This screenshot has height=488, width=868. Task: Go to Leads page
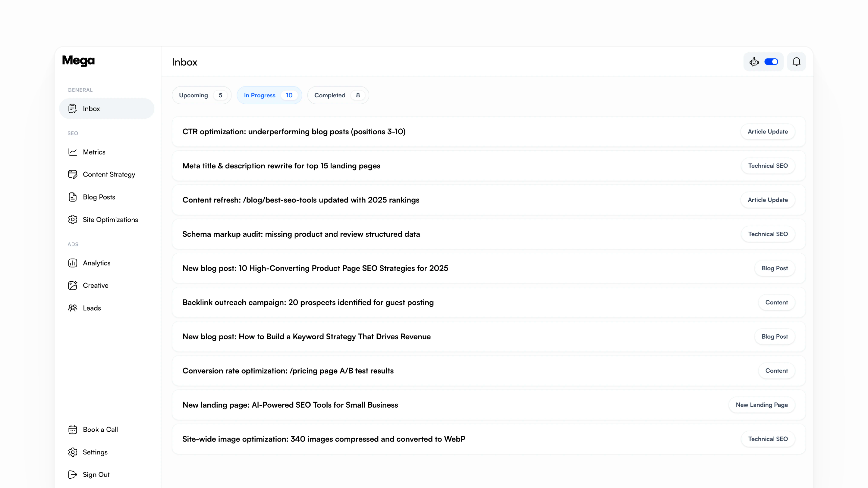92,308
